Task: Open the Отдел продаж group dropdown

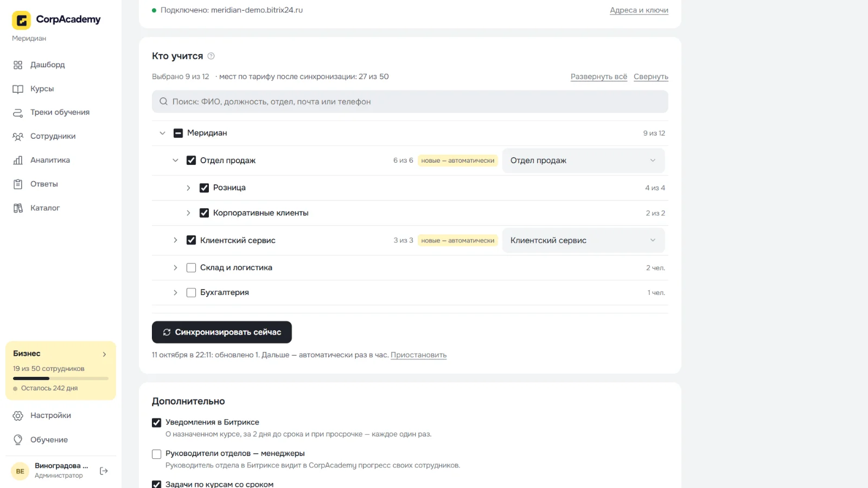Action: pyautogui.click(x=583, y=160)
